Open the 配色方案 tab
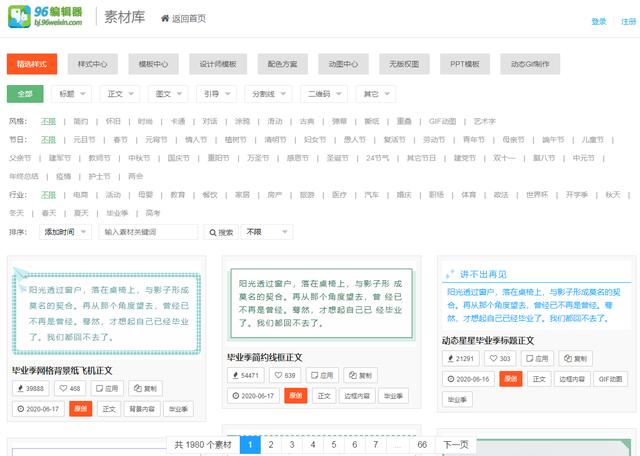Image resolution: width=640 pixels, height=456 pixels. tap(282, 64)
